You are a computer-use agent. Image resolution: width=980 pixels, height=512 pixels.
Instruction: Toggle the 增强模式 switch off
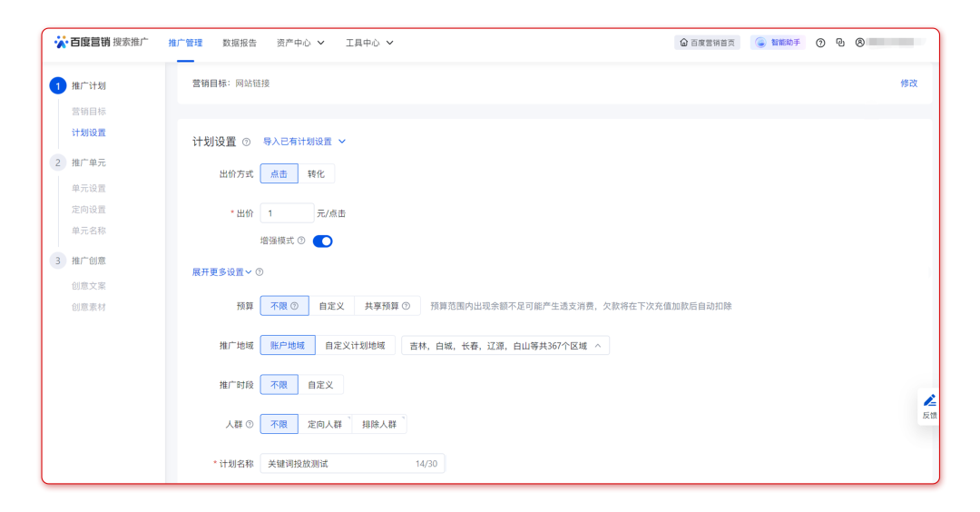[x=323, y=241]
